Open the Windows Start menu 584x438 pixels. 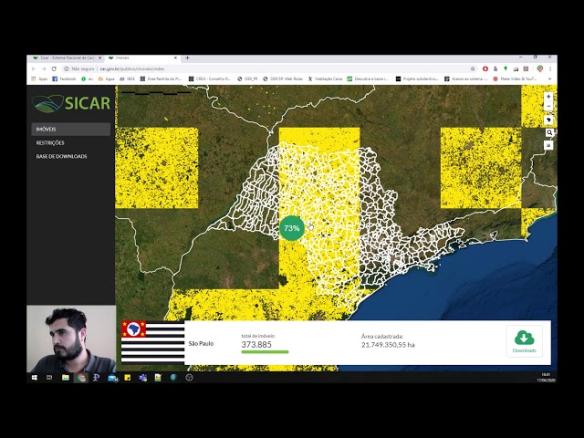pyautogui.click(x=34, y=378)
